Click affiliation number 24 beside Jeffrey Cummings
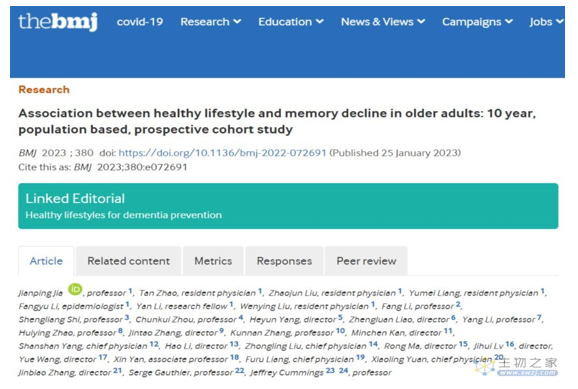Viewport: 578px width, 389px height. pos(343,370)
